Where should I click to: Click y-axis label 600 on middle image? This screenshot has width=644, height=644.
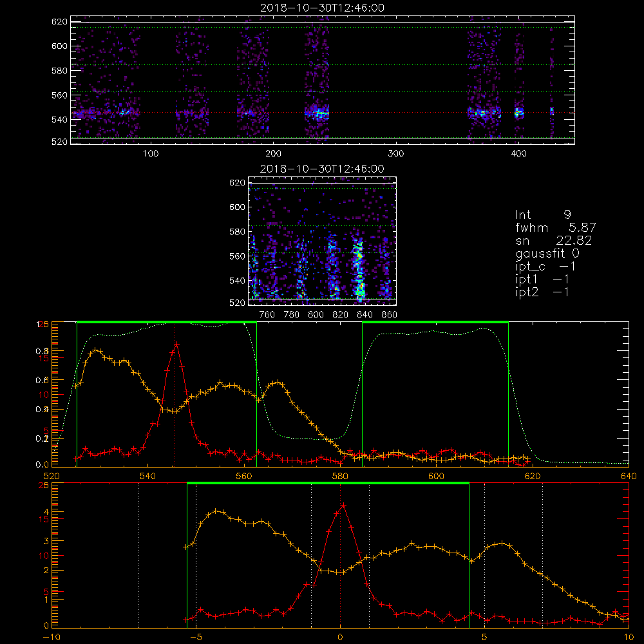[x=238, y=207]
